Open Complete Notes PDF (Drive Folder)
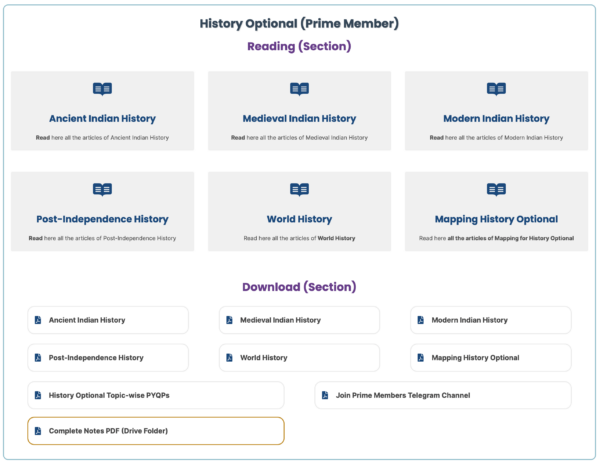 [x=156, y=431]
